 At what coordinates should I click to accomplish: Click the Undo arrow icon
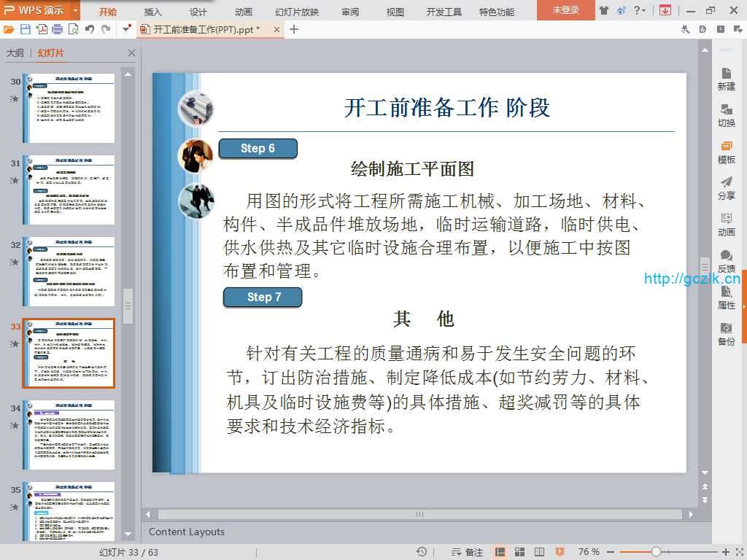click(90, 29)
